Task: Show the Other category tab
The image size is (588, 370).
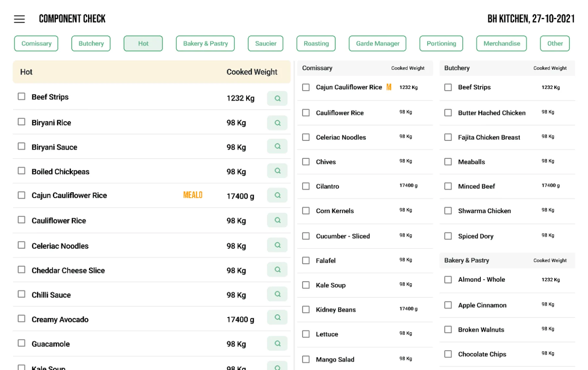Action: pos(555,43)
